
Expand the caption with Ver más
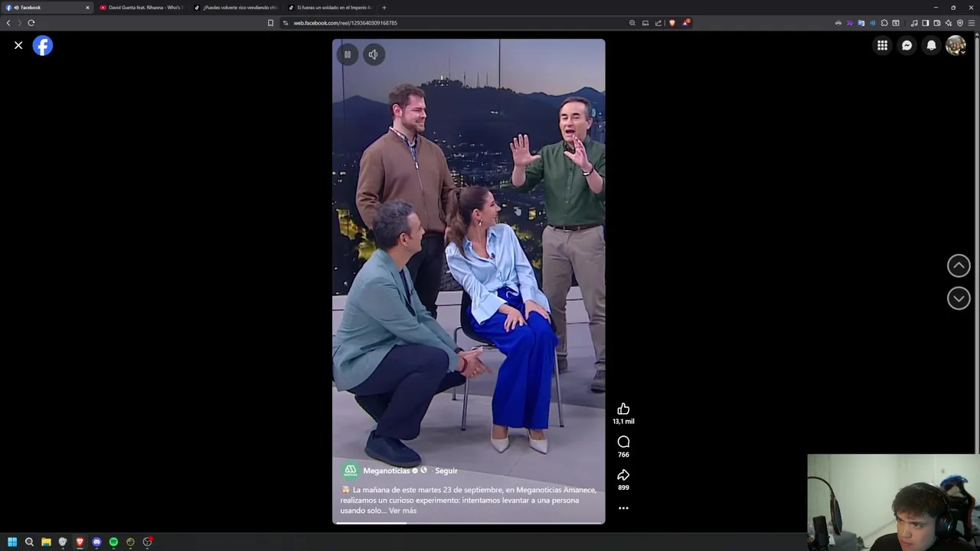(403, 510)
